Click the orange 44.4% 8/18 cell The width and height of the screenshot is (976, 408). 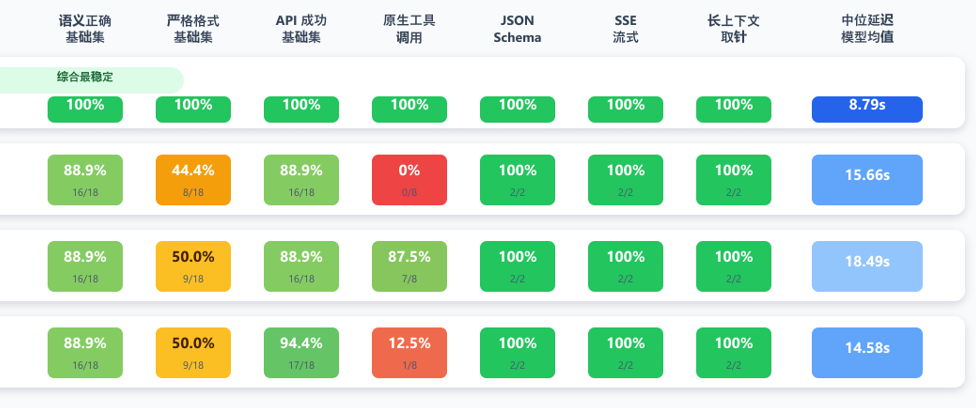tap(193, 180)
